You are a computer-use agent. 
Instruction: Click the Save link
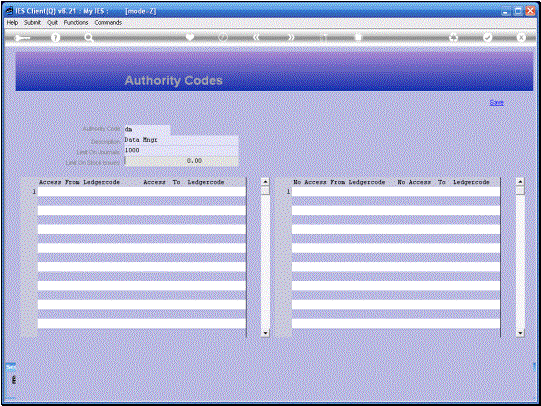click(496, 102)
